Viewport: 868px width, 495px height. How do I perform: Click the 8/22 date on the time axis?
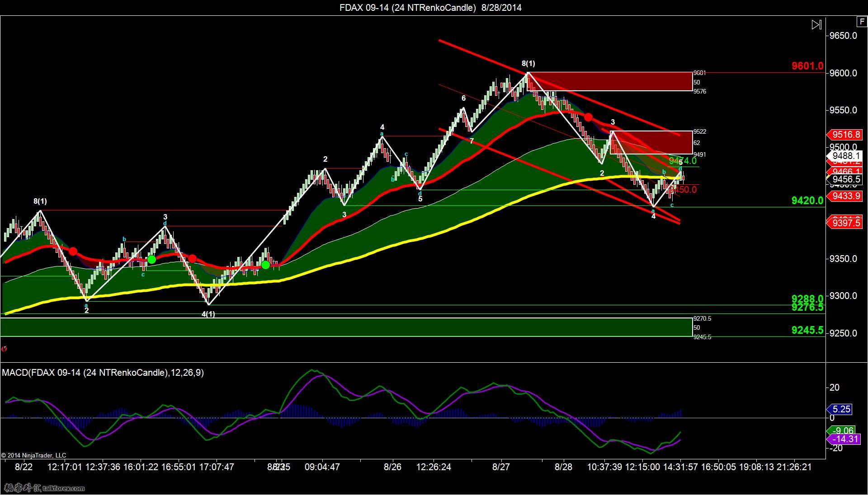pyautogui.click(x=24, y=467)
